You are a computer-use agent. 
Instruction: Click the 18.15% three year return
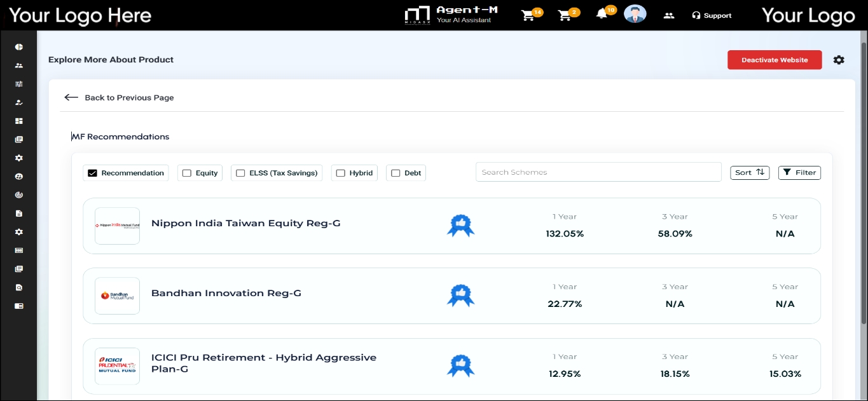(675, 374)
